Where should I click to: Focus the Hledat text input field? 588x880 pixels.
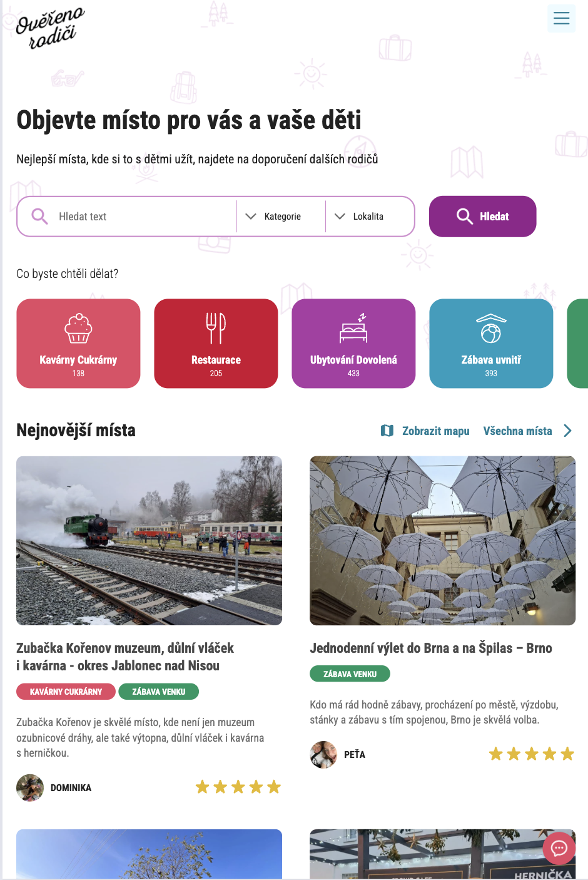click(x=145, y=217)
